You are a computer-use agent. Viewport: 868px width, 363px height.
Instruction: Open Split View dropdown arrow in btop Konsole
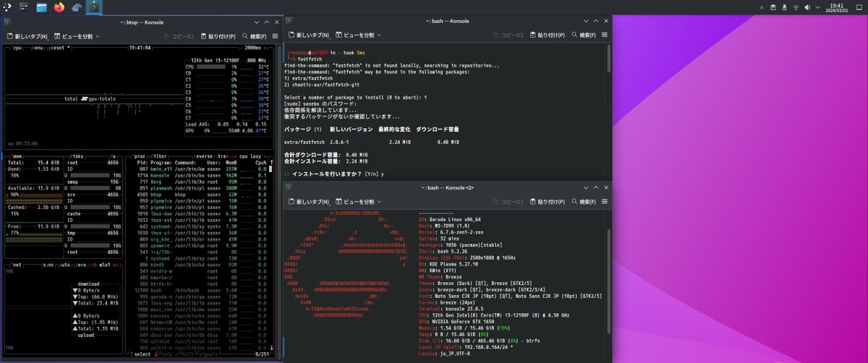[x=97, y=35]
